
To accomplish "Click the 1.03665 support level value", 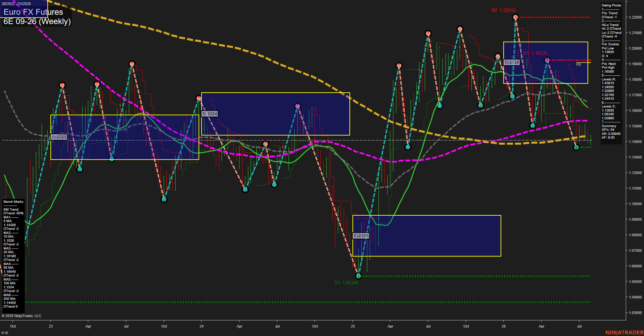I will click(608, 118).
